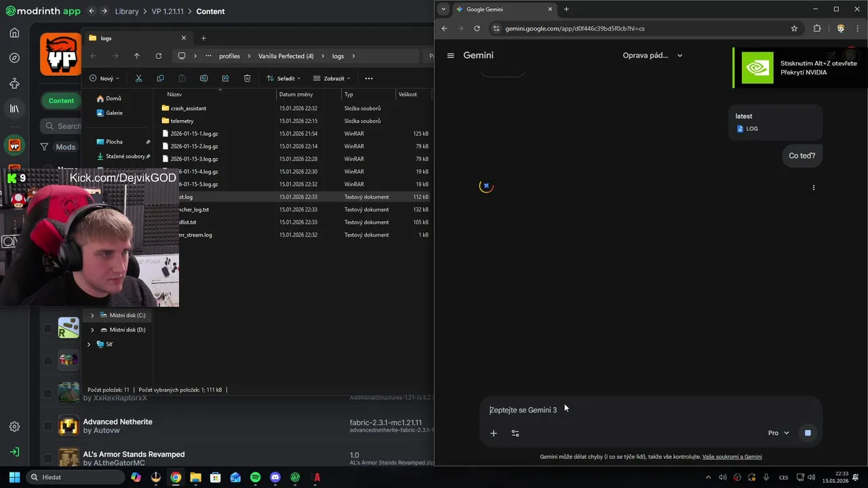Tick checkbox for AL's Armor Stands Revamped
Image resolution: width=868 pixels, height=488 pixels.
tap(47, 458)
